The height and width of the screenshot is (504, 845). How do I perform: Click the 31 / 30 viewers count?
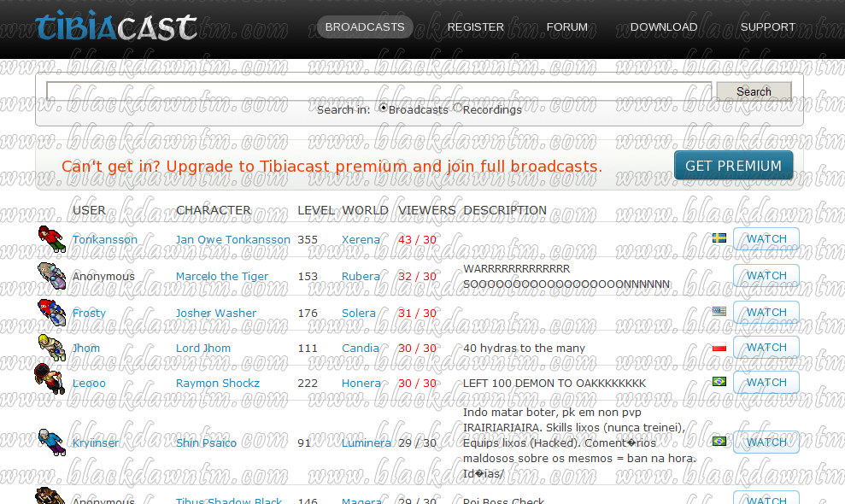[x=417, y=313]
